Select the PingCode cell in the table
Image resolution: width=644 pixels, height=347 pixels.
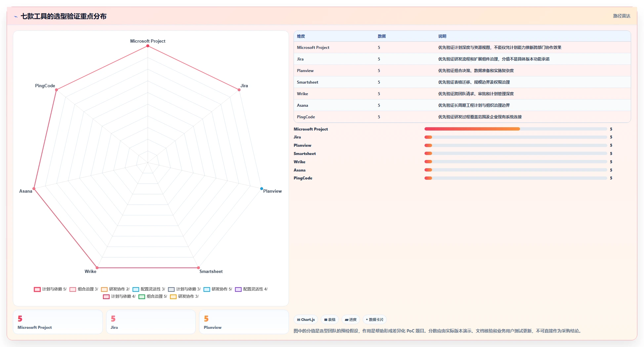pos(306,117)
